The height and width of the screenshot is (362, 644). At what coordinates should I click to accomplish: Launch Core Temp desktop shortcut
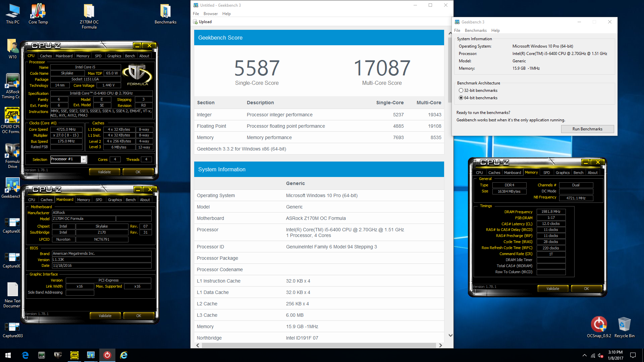[38, 14]
